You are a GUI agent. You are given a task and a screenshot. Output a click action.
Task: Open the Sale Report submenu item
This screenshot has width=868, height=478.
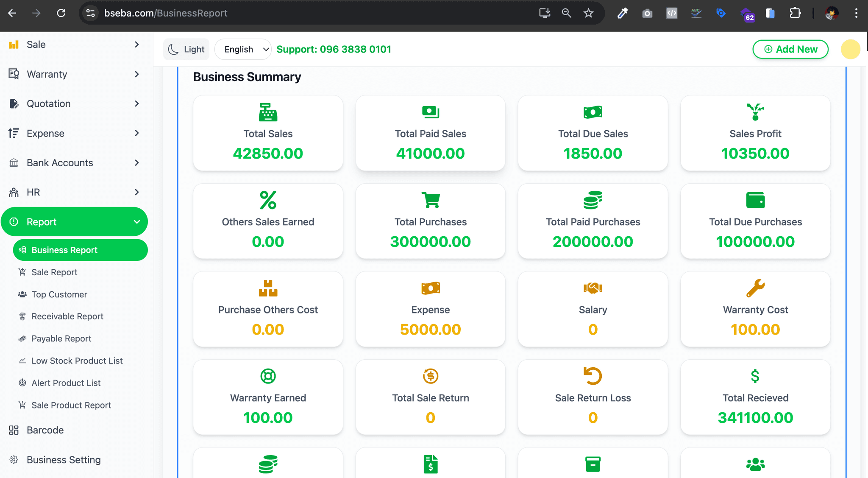[54, 272]
